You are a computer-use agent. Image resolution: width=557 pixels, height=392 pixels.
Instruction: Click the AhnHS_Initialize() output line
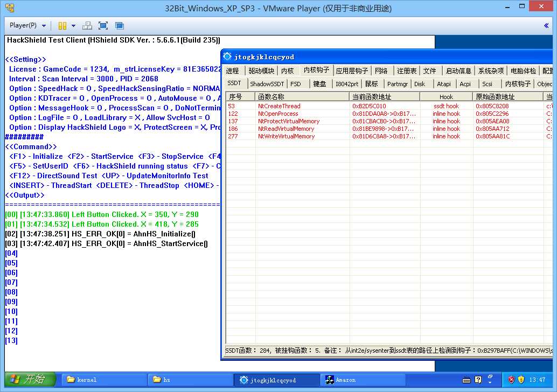coord(101,234)
